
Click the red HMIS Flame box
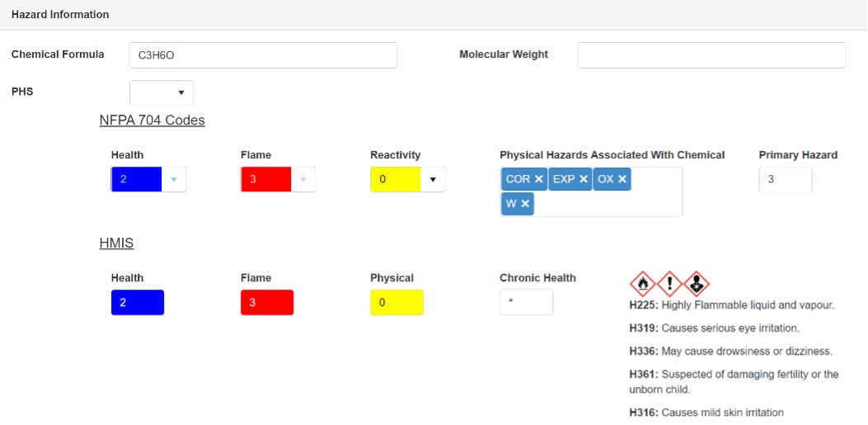267,302
